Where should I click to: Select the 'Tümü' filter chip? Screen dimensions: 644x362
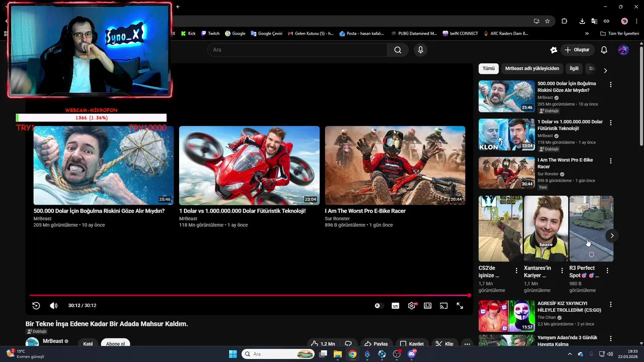click(x=489, y=68)
